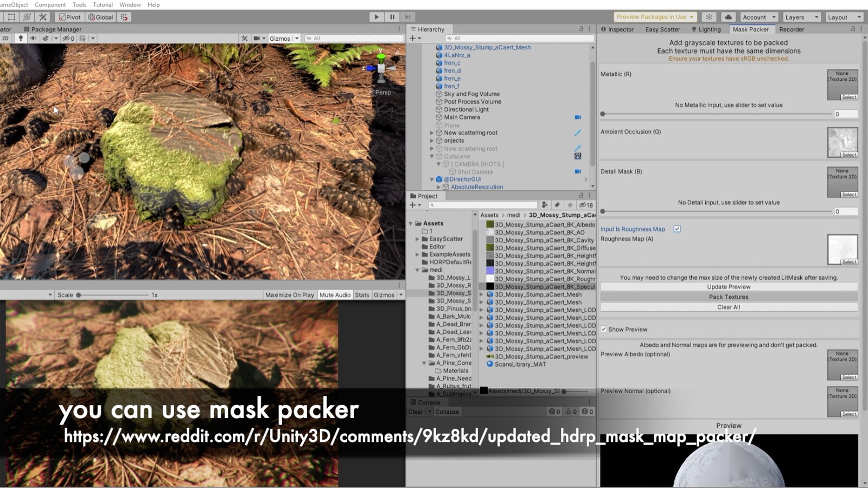Click New scattering root edit pencil icon
868x488 pixels.
coord(578,132)
